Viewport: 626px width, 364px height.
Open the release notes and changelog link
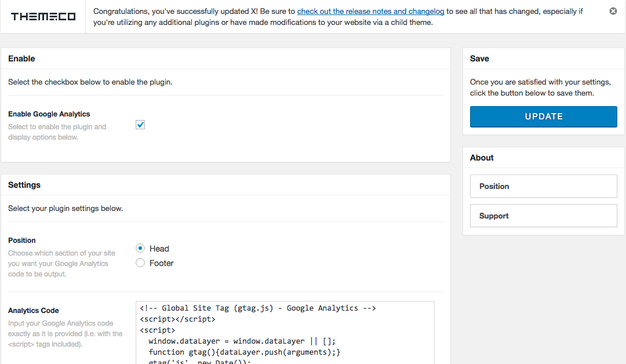(x=371, y=11)
